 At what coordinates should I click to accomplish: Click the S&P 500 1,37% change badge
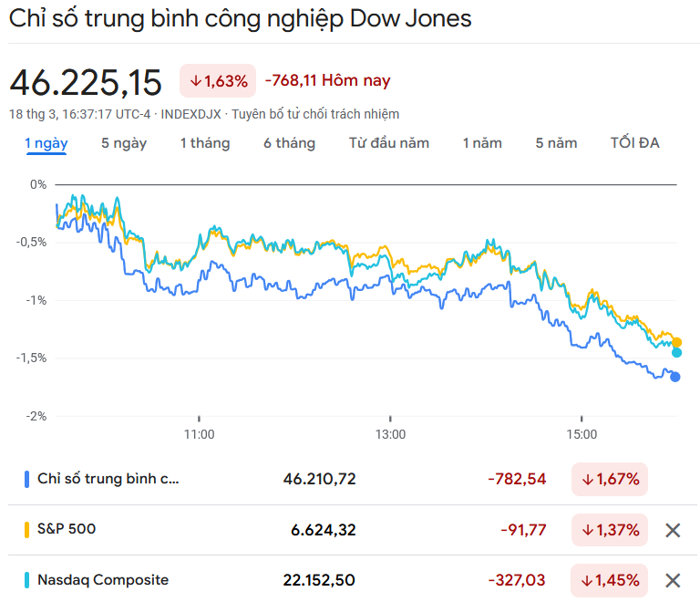click(x=610, y=530)
